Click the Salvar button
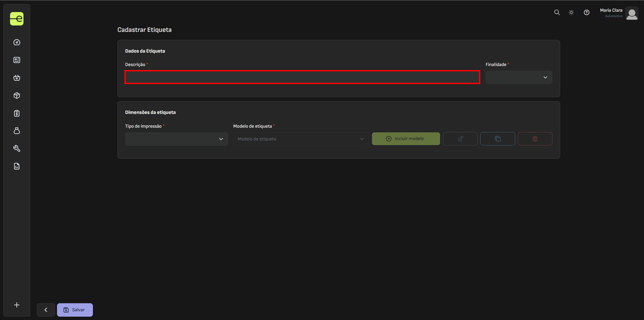 click(x=75, y=310)
